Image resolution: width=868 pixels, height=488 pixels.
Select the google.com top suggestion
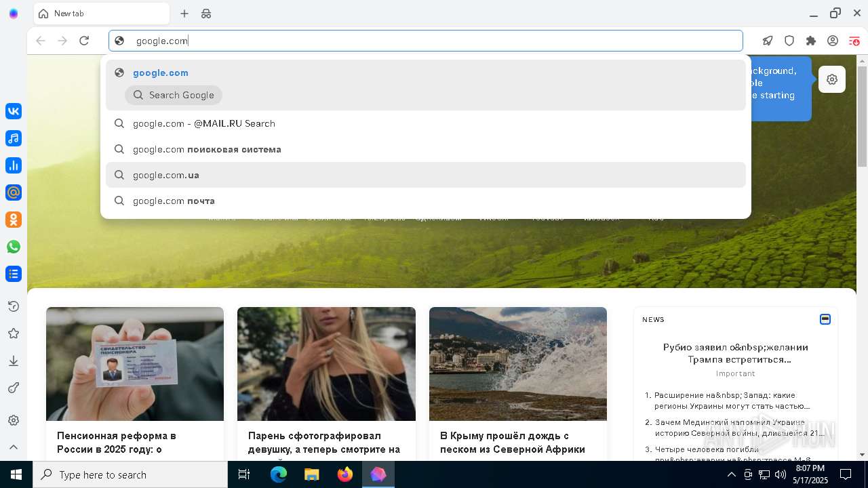click(426, 73)
